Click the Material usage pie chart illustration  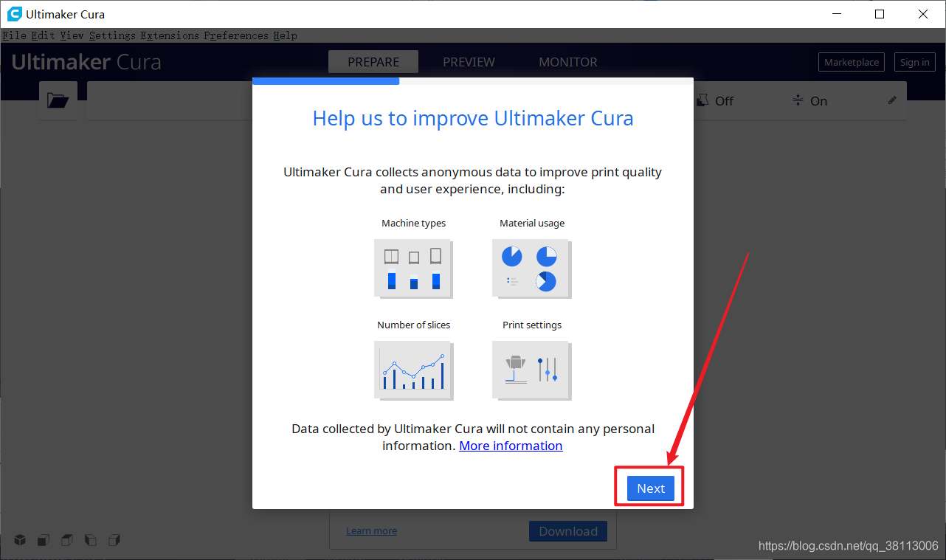tap(531, 269)
